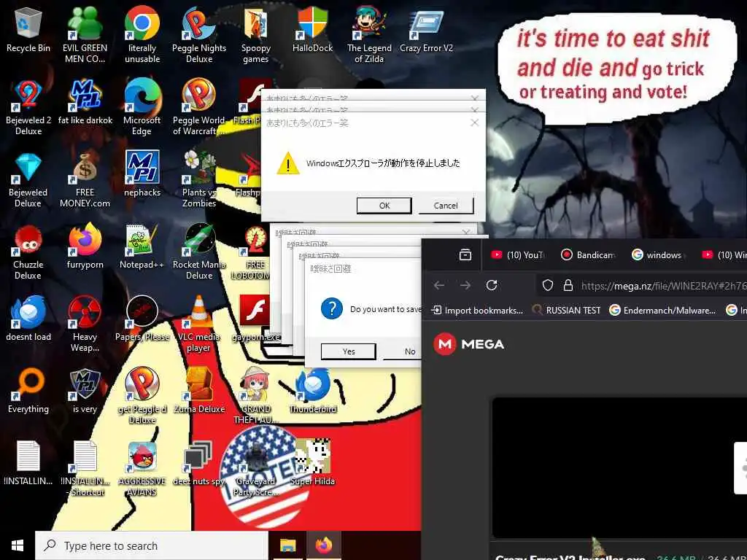This screenshot has height=560, width=747.
Task: Open 'doesnt load' Thunderbird shortcut
Action: [x=28, y=319]
